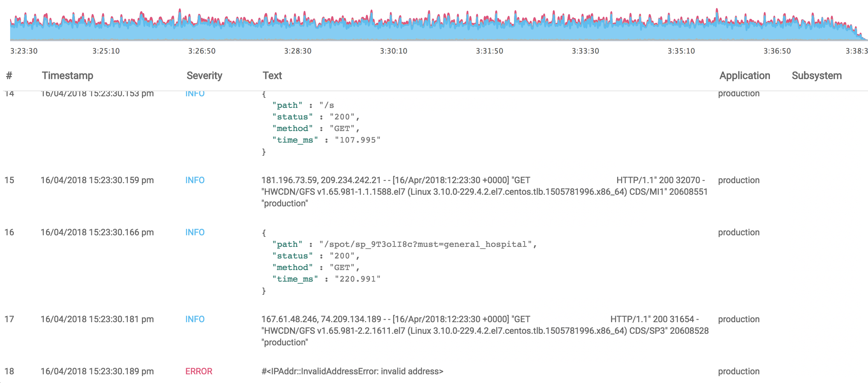
Task: Select the "107.995" time_ms value
Action: tap(357, 140)
